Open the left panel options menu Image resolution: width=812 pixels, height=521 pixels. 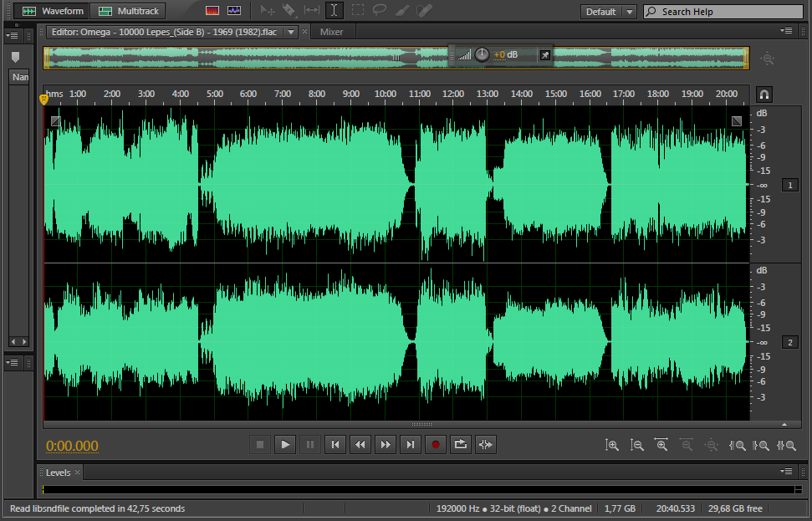pos(12,35)
